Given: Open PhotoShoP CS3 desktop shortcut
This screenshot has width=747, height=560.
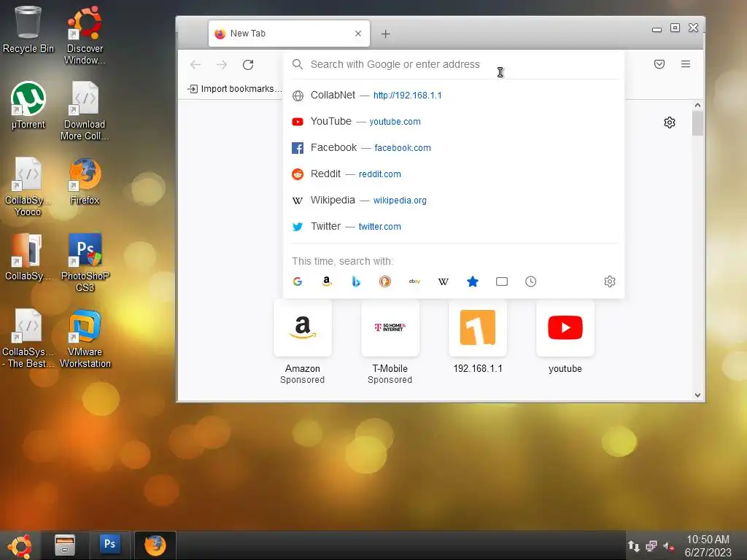Looking at the screenshot, I should [85, 262].
